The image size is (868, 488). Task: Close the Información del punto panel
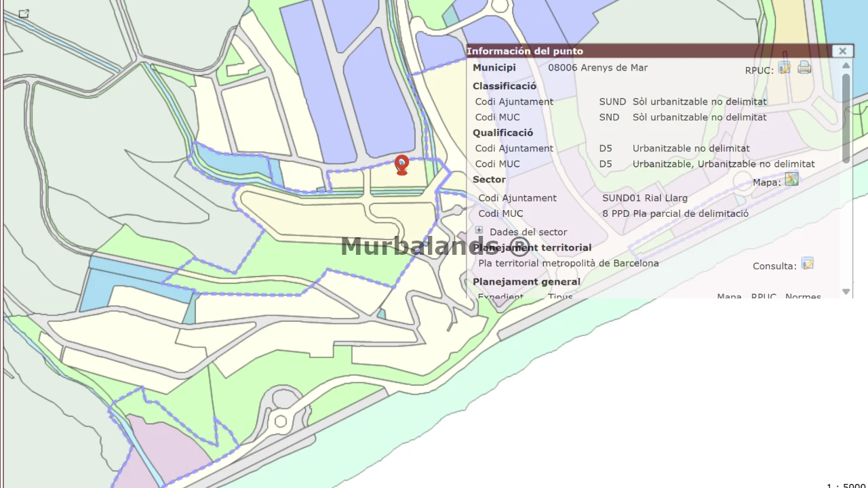tap(842, 51)
